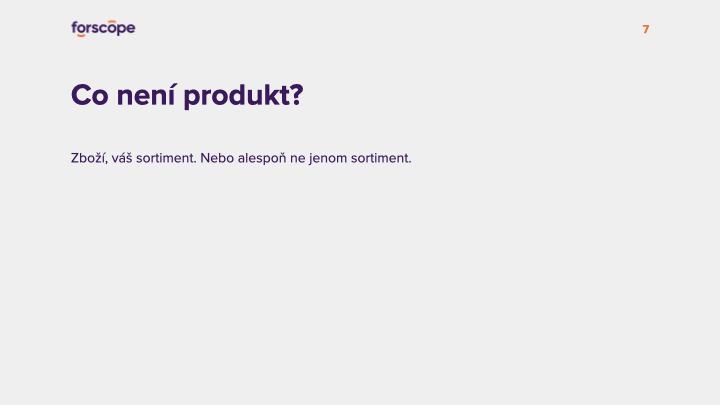Image resolution: width=720 pixels, height=405 pixels.
Task: Click the last 'sortiment' ending the sentence
Action: point(381,158)
